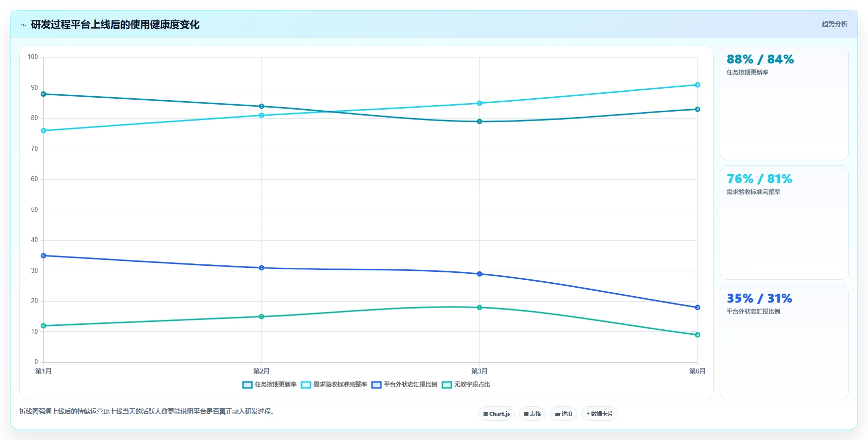
Task: Click the 第1月 x-axis label
Action: point(44,371)
